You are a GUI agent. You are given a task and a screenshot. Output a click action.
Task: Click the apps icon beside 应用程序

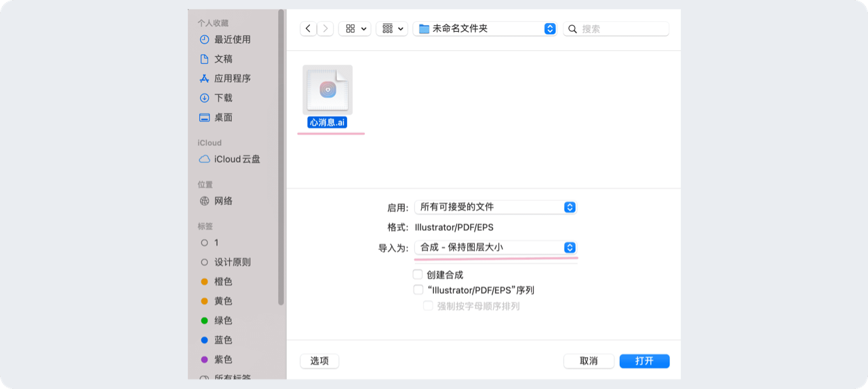(204, 78)
